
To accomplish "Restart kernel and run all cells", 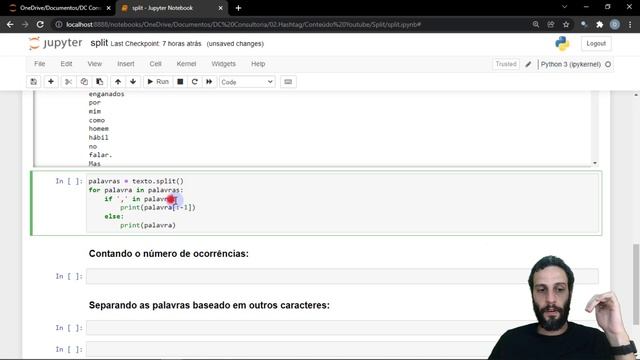I will (x=209, y=82).
